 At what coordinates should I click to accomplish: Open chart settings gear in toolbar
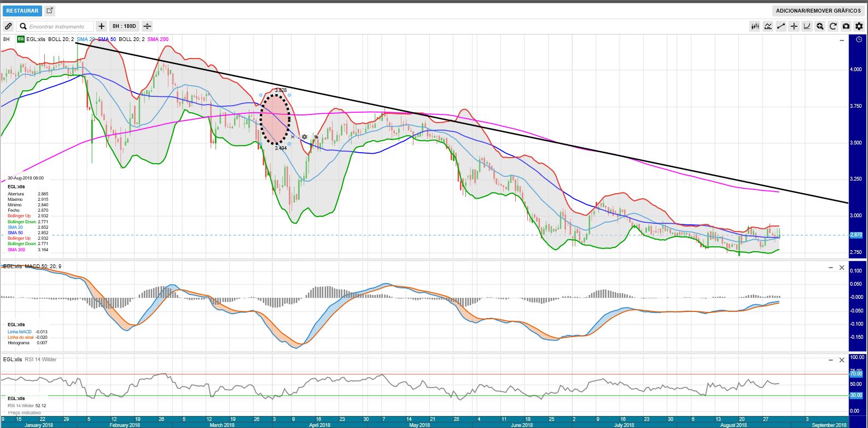(x=859, y=26)
